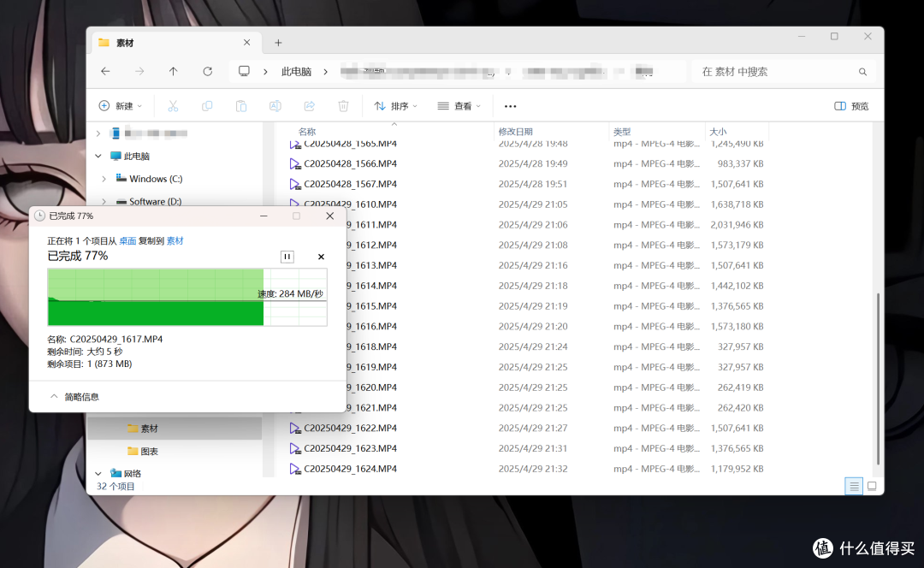Open the New item dropdown
The image size is (924, 568).
(121, 106)
